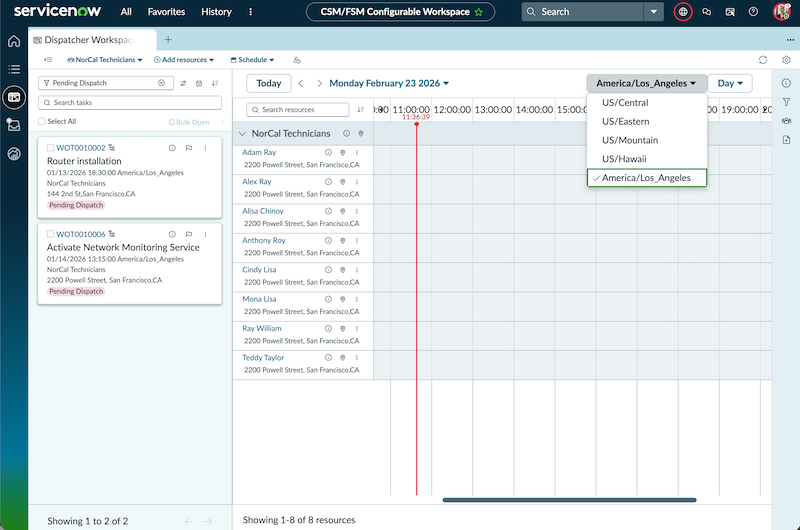This screenshot has height=530, width=800.
Task: Open the date picker for Monday February 23 2026
Action: (389, 83)
